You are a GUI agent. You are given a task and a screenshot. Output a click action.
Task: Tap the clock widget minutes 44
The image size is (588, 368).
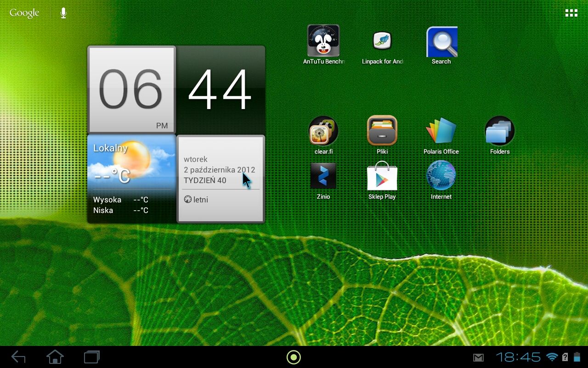point(220,90)
